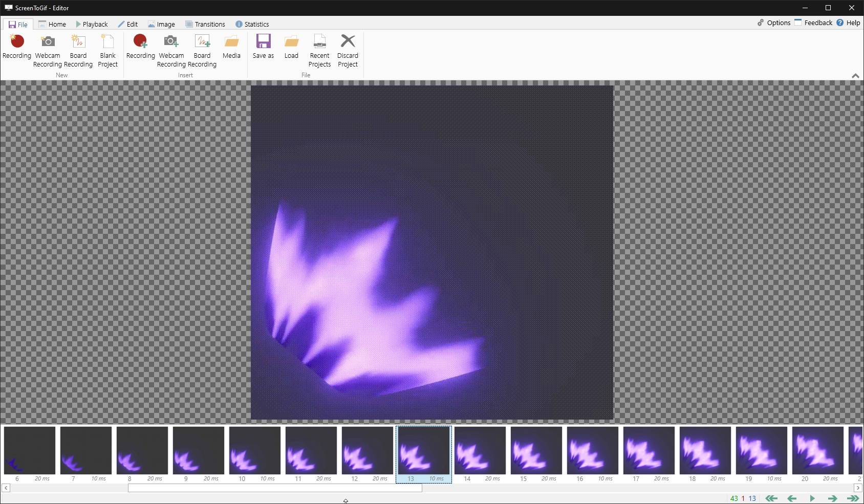Select frame 19 thumbnail
The width and height of the screenshot is (864, 504).
pyautogui.click(x=762, y=451)
